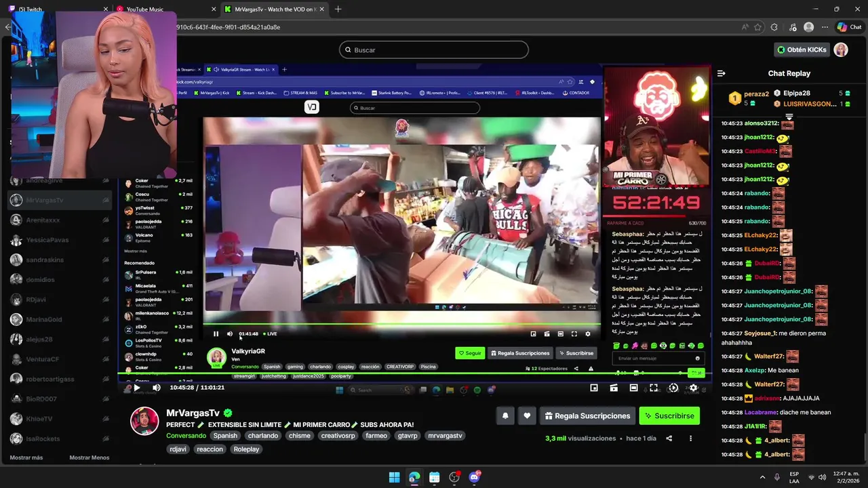This screenshot has width=868, height=488.
Task: Play the VOD with the play button
Action: (136, 388)
